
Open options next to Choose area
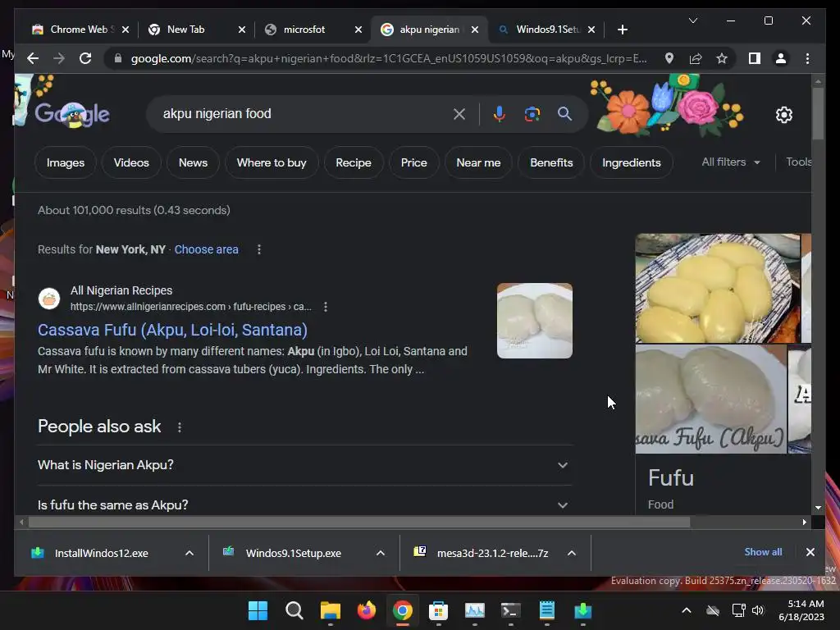click(259, 249)
